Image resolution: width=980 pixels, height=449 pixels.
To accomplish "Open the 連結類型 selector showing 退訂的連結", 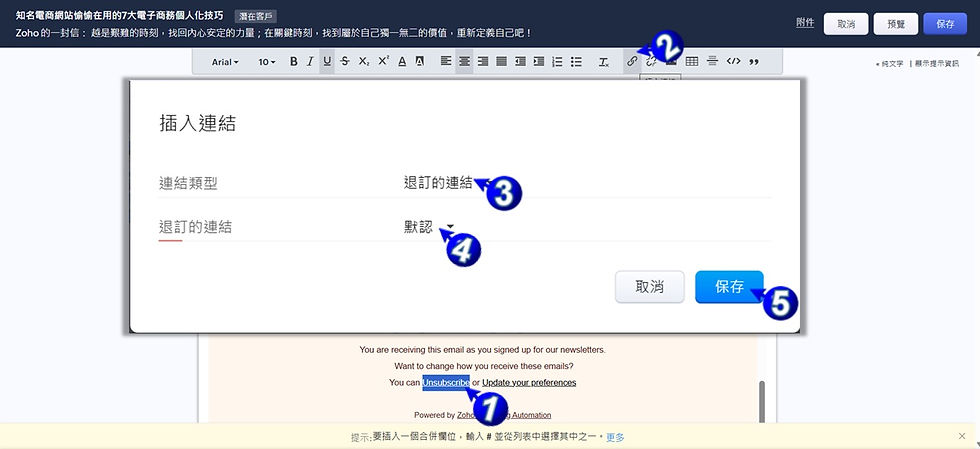I will (438, 183).
